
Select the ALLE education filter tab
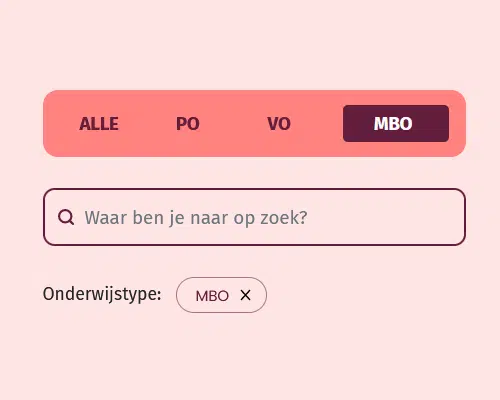pyautogui.click(x=99, y=124)
